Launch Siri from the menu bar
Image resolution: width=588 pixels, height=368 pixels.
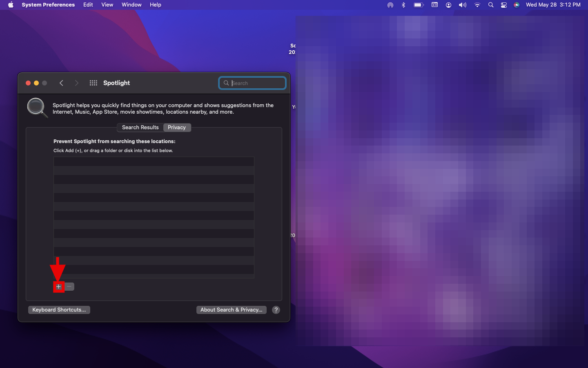click(517, 5)
